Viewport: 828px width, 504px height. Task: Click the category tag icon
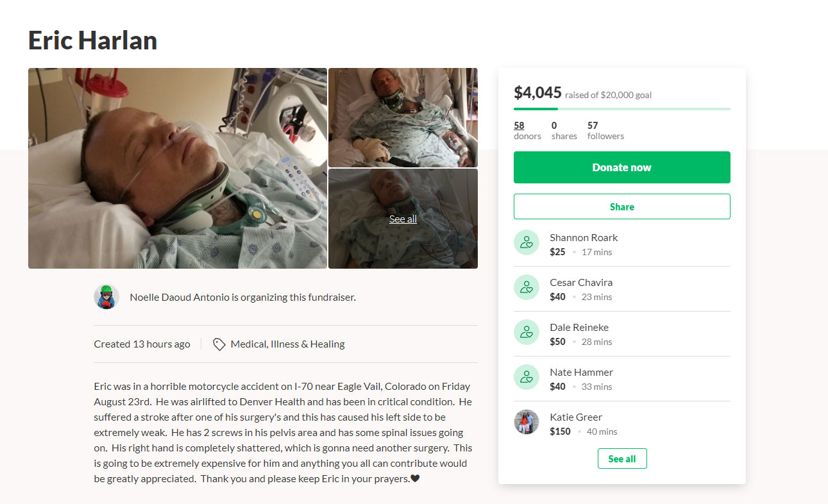click(219, 344)
